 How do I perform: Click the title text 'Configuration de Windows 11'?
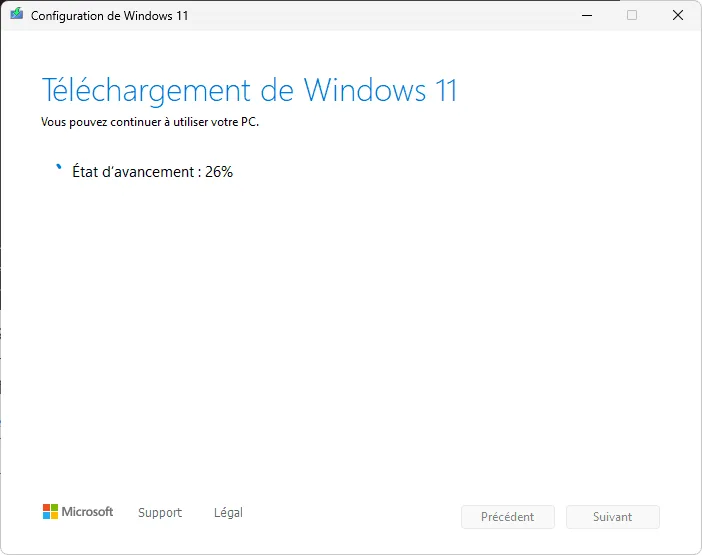point(110,16)
